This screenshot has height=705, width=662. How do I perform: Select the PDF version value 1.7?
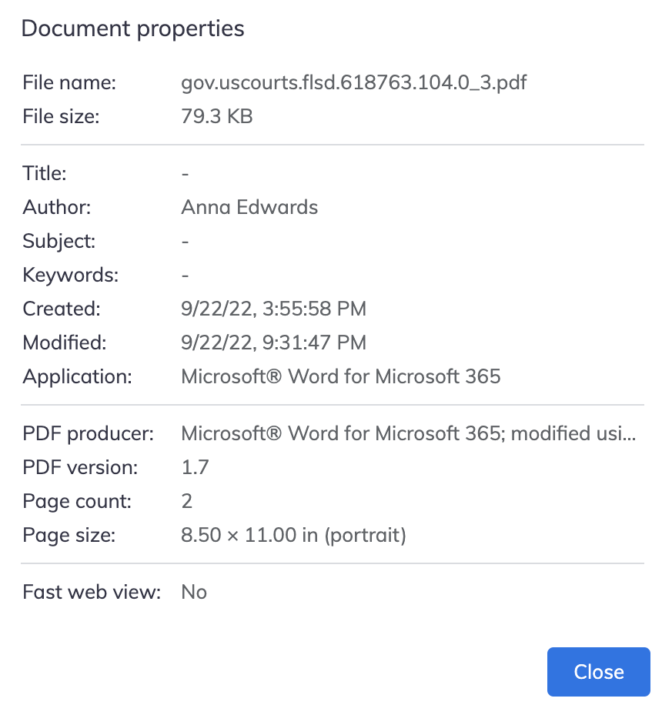[195, 468]
